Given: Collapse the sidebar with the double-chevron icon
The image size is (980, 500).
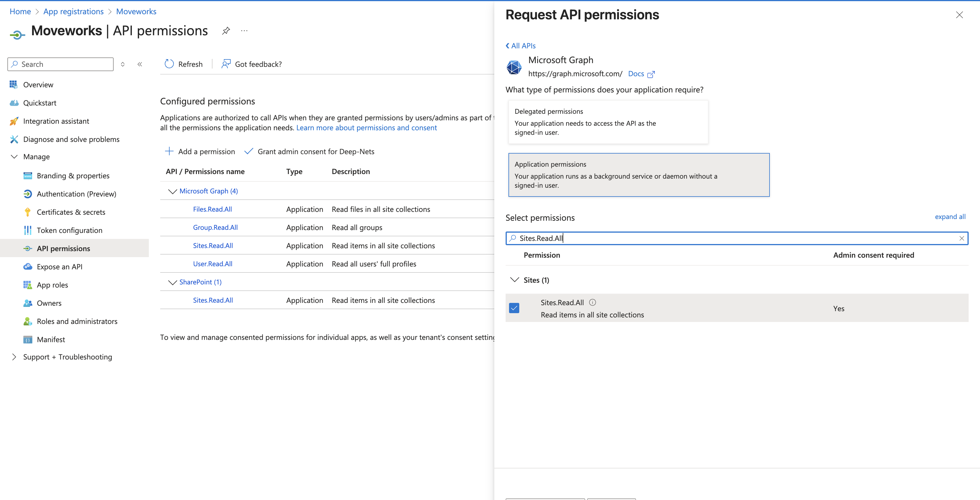Looking at the screenshot, I should point(140,64).
